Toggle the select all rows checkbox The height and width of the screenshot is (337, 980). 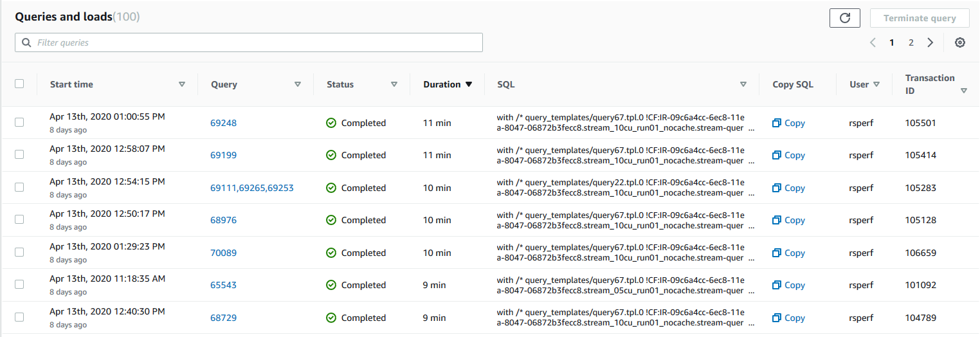pos(19,84)
